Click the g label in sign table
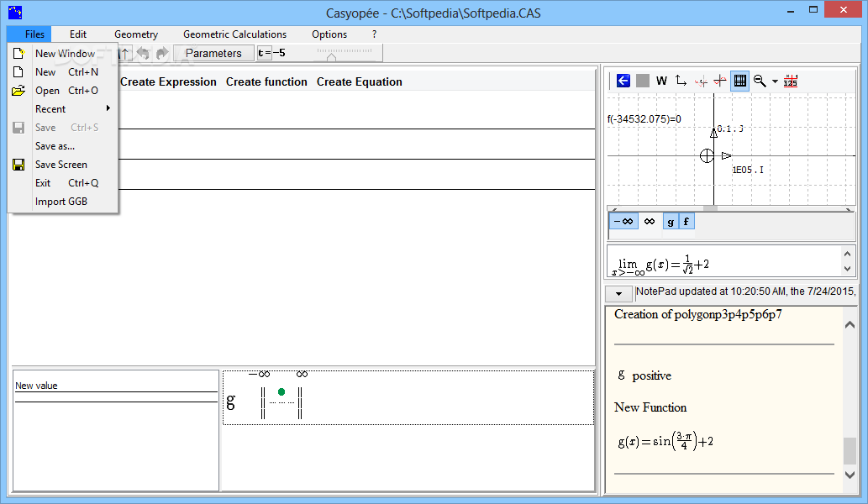Image resolution: width=868 pixels, height=504 pixels. (231, 401)
